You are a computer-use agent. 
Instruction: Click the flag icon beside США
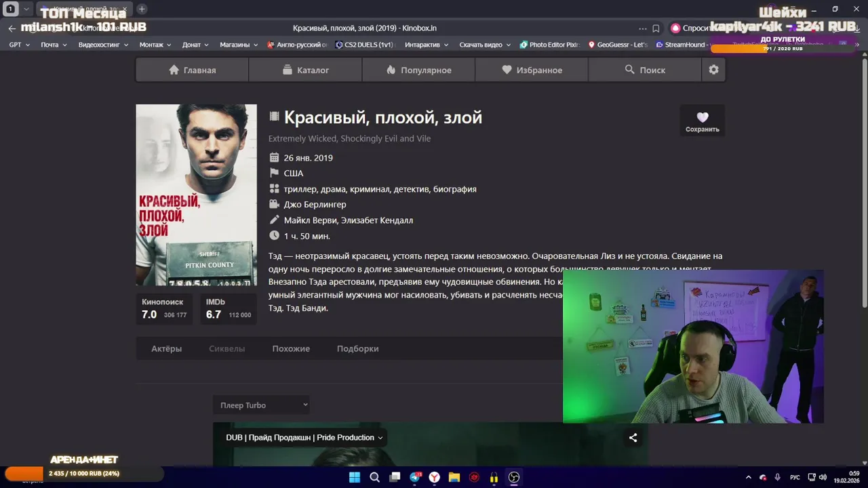point(274,173)
